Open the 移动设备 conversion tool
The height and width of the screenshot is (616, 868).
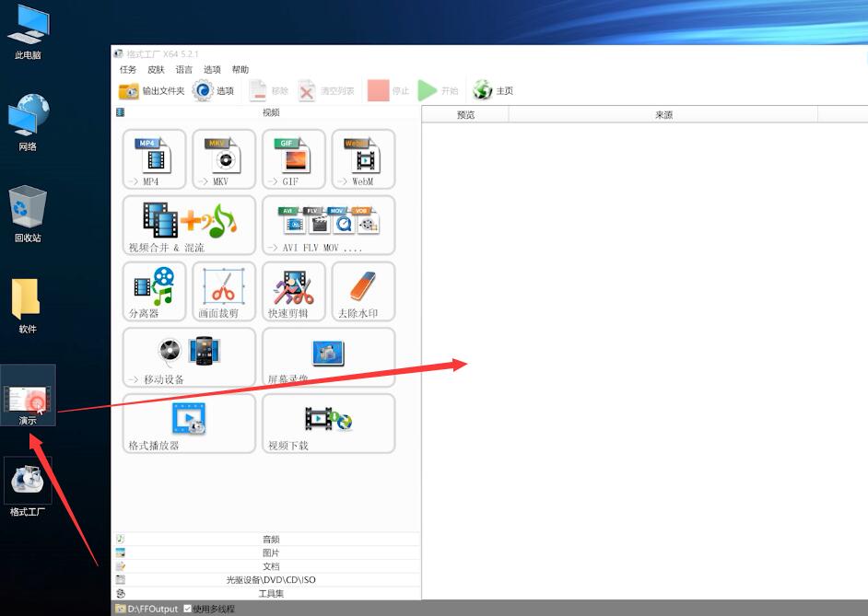(x=189, y=357)
